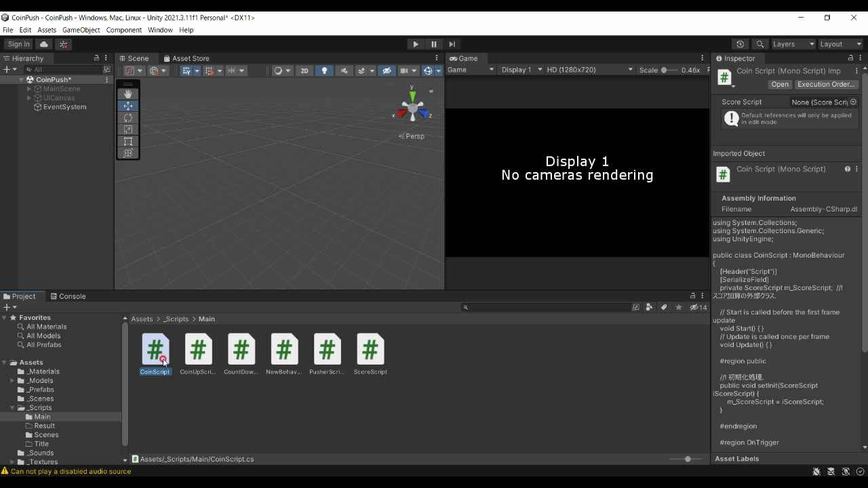The width and height of the screenshot is (868, 488).
Task: Open the Window menu
Action: tap(160, 30)
